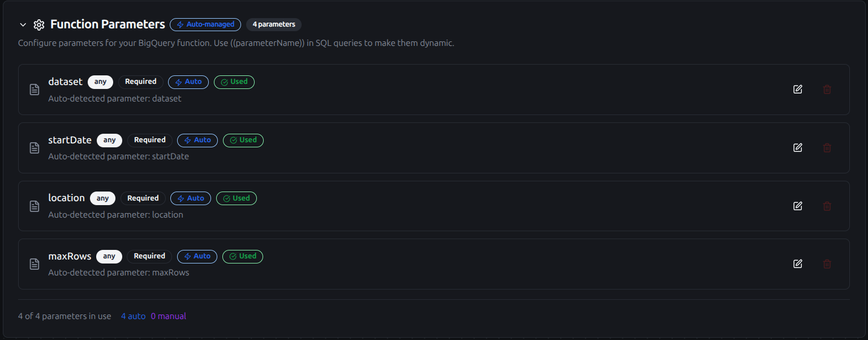Edit the location parameter

point(798,206)
